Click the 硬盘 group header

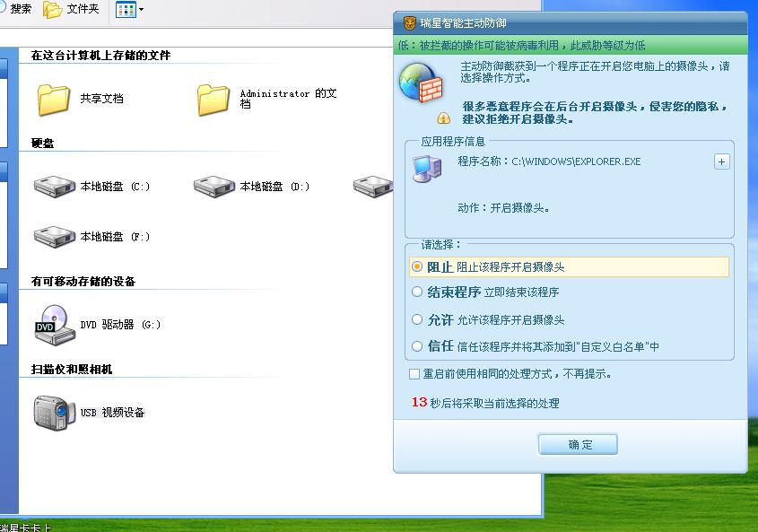coord(42,144)
